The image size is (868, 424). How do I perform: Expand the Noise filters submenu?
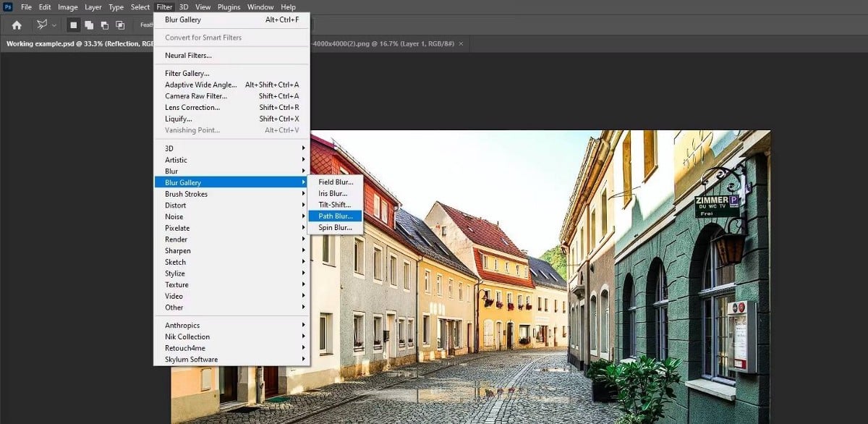(173, 216)
